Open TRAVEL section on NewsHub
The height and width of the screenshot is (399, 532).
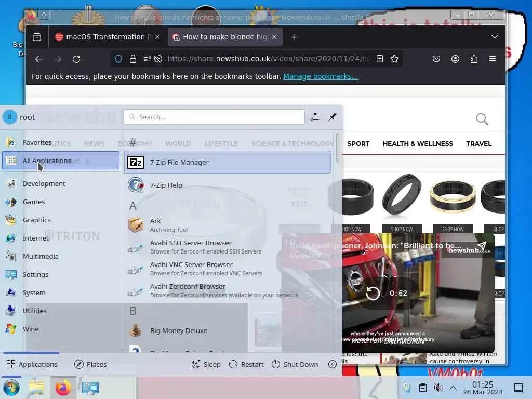pyautogui.click(x=478, y=143)
